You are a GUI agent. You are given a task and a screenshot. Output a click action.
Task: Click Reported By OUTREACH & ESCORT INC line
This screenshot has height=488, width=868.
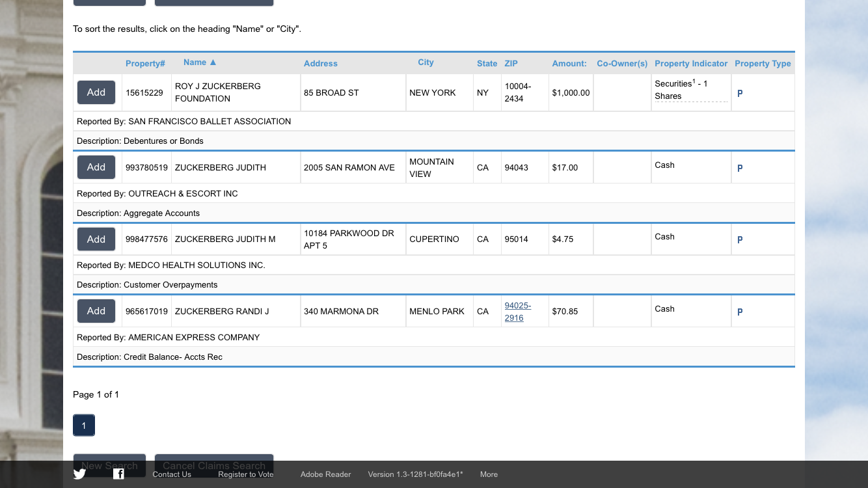click(x=434, y=193)
